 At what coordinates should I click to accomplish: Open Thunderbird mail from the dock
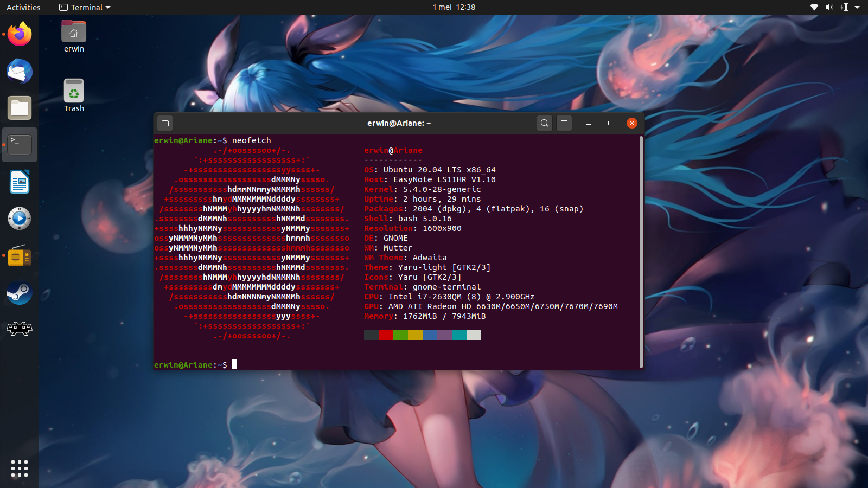point(20,72)
